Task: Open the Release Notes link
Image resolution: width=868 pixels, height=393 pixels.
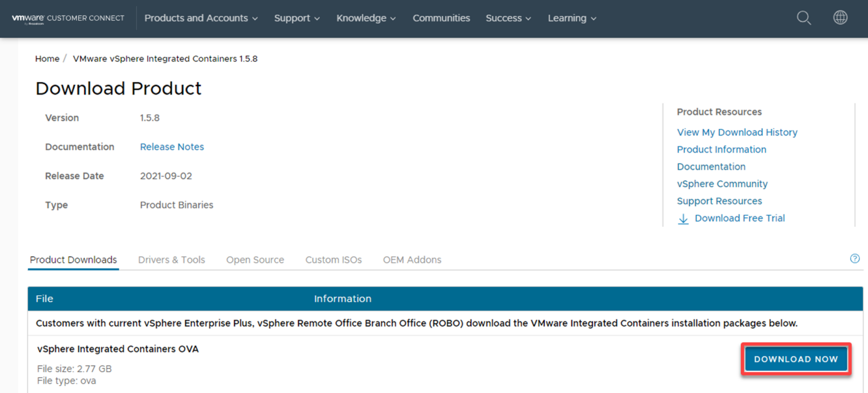Action: coord(172,146)
